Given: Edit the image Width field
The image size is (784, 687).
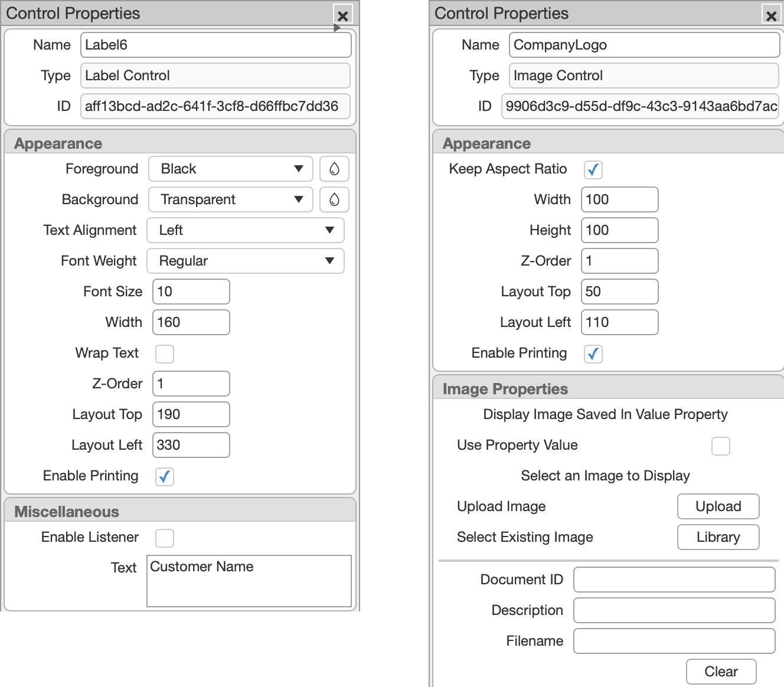Looking at the screenshot, I should 620,199.
